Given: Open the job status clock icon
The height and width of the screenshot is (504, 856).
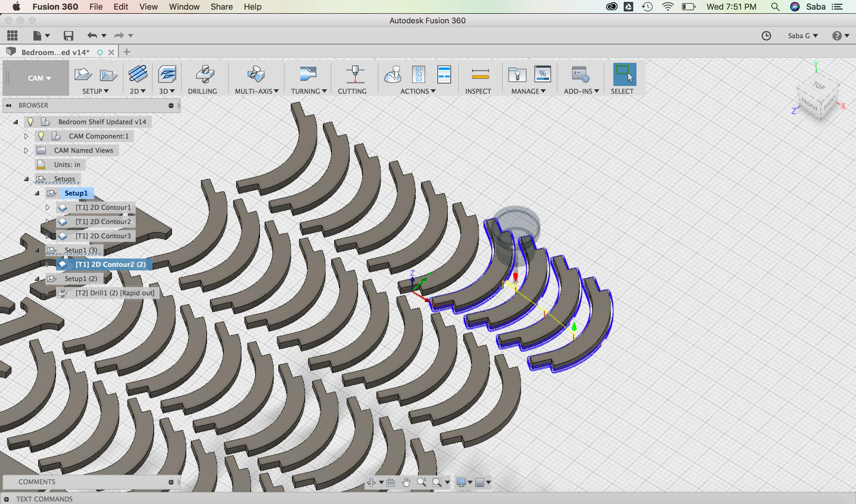Looking at the screenshot, I should [766, 36].
